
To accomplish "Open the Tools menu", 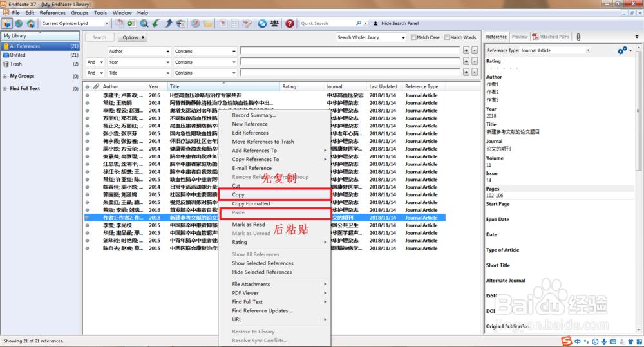I will [100, 13].
